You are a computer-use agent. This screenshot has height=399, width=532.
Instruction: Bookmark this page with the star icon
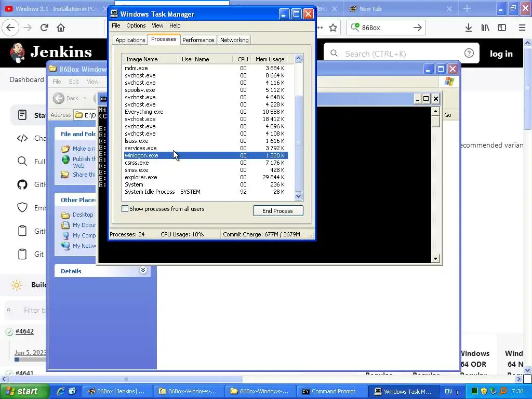[333, 28]
